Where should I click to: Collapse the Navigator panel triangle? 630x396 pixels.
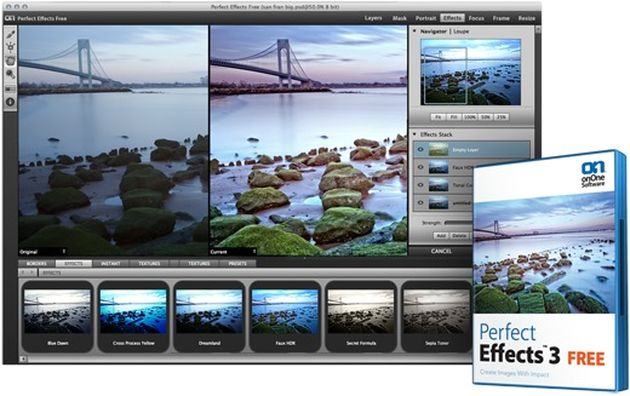(414, 31)
